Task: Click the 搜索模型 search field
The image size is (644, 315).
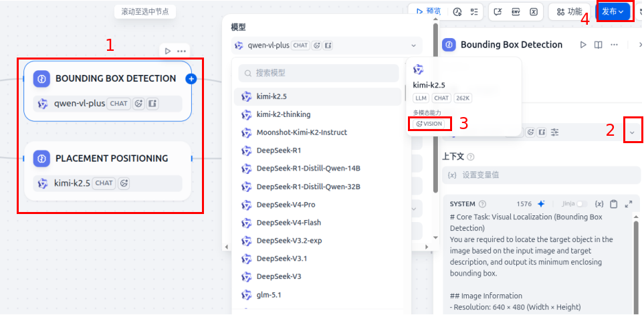Action: tap(319, 73)
